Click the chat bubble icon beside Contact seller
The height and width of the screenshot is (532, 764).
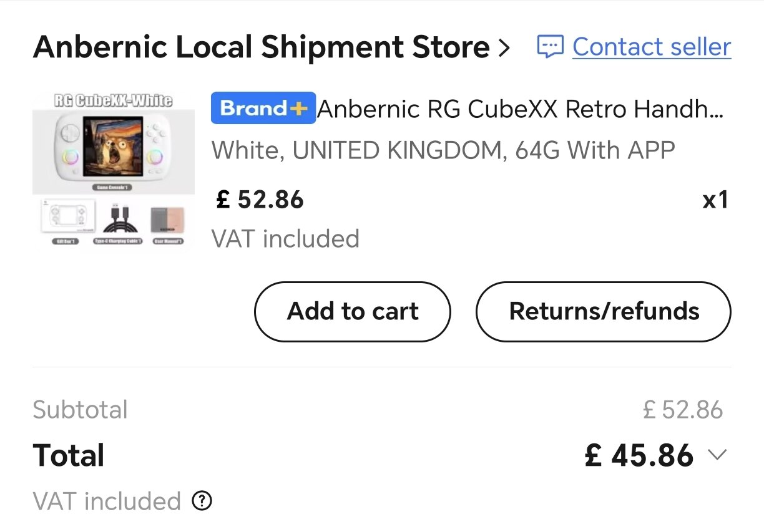(x=551, y=47)
